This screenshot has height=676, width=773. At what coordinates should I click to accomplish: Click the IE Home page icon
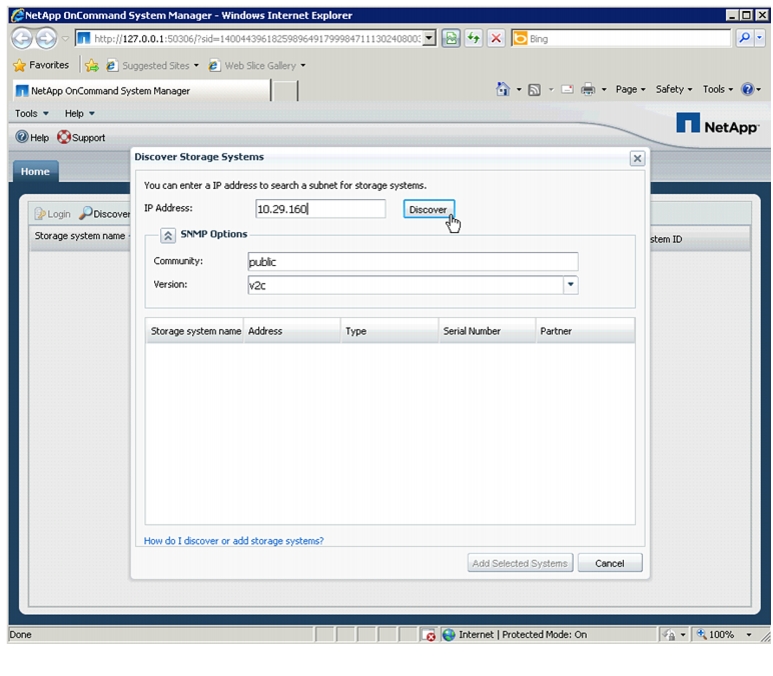pyautogui.click(x=502, y=89)
